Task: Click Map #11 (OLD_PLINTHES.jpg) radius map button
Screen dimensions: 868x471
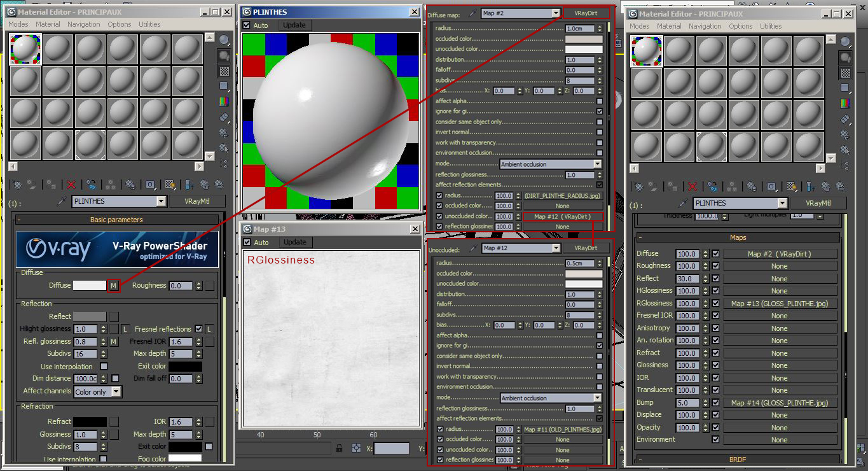Action: point(562,429)
